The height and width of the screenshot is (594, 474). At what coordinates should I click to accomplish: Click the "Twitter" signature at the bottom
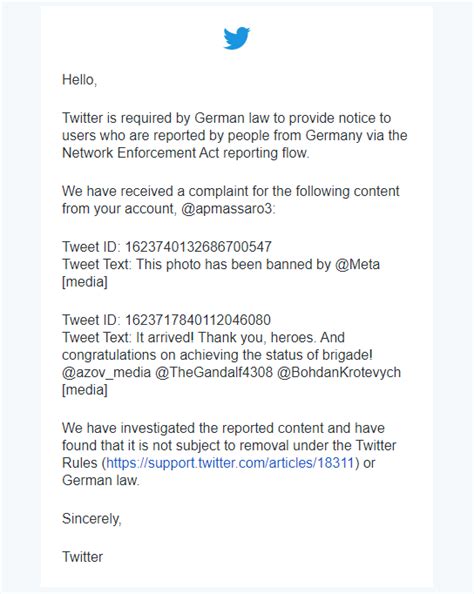(82, 557)
